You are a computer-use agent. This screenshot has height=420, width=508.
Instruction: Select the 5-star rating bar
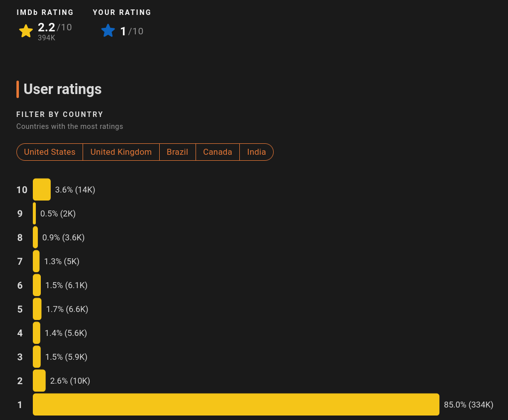click(x=37, y=309)
